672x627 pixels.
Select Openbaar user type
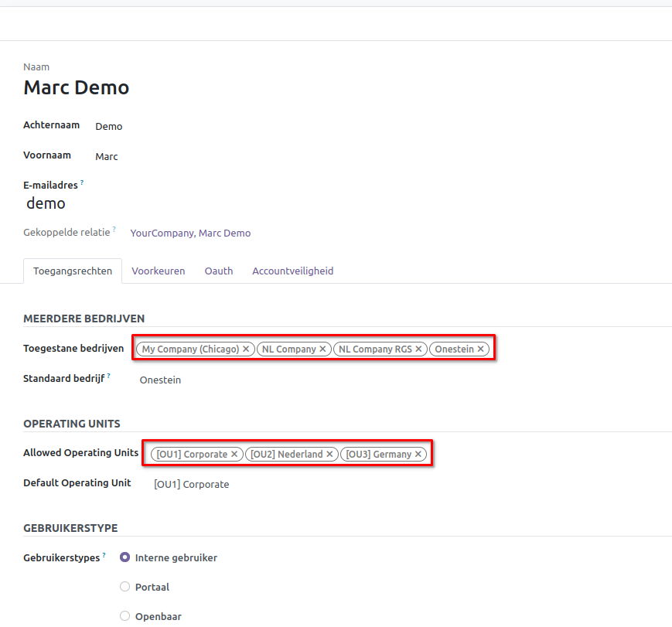[125, 616]
